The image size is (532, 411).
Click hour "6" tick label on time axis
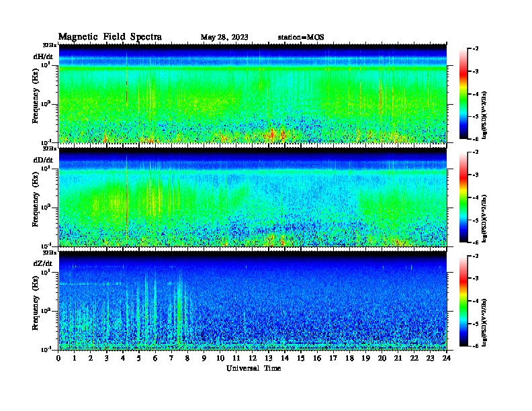[x=155, y=359]
